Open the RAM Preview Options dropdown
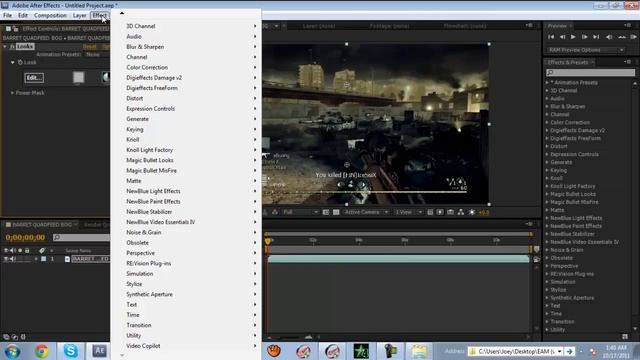Viewport: 640px width, 360px height. click(x=586, y=50)
